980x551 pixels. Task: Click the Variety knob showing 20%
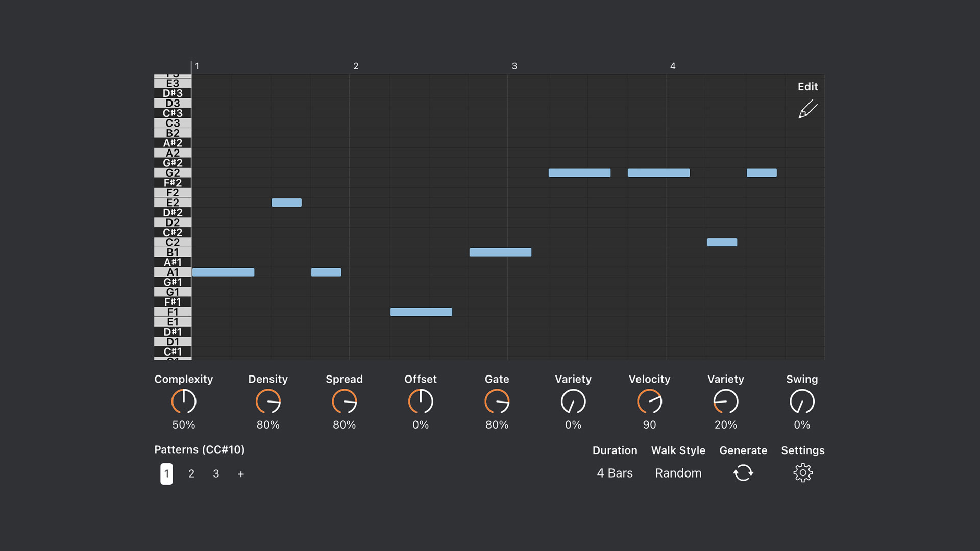coord(726,402)
